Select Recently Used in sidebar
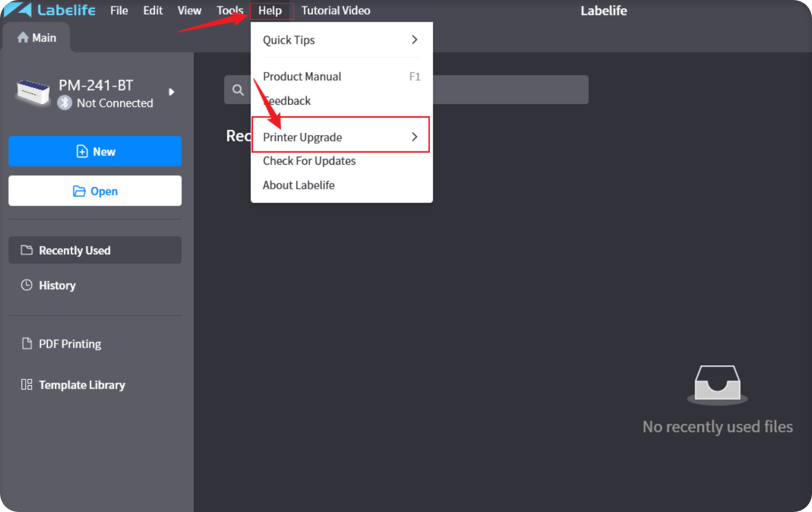This screenshot has height=512, width=812. coord(95,250)
